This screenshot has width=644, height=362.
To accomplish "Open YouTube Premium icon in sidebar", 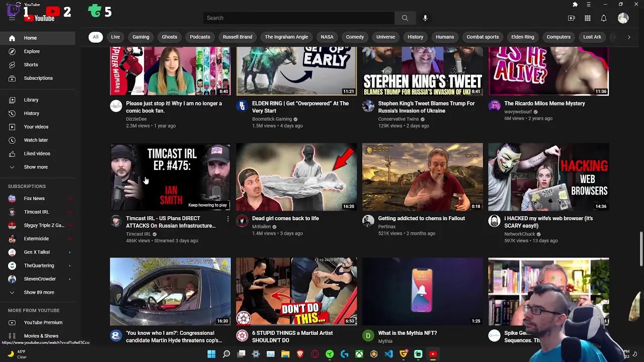I will click(x=12, y=323).
